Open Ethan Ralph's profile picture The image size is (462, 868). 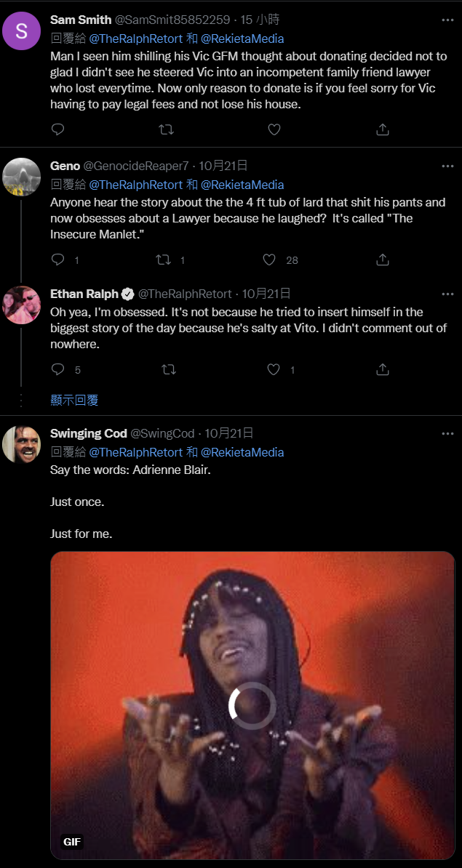[22, 305]
